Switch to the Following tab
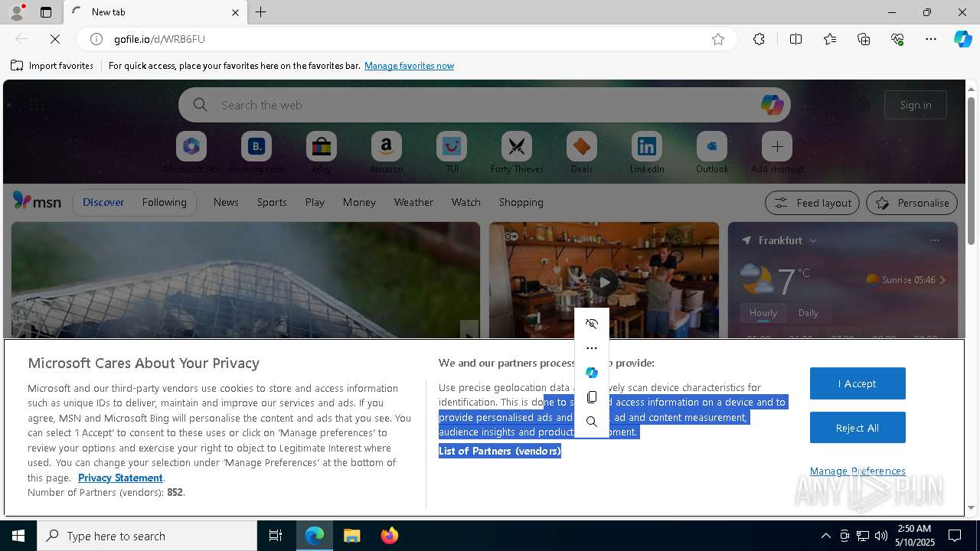The width and height of the screenshot is (980, 551). [x=164, y=202]
